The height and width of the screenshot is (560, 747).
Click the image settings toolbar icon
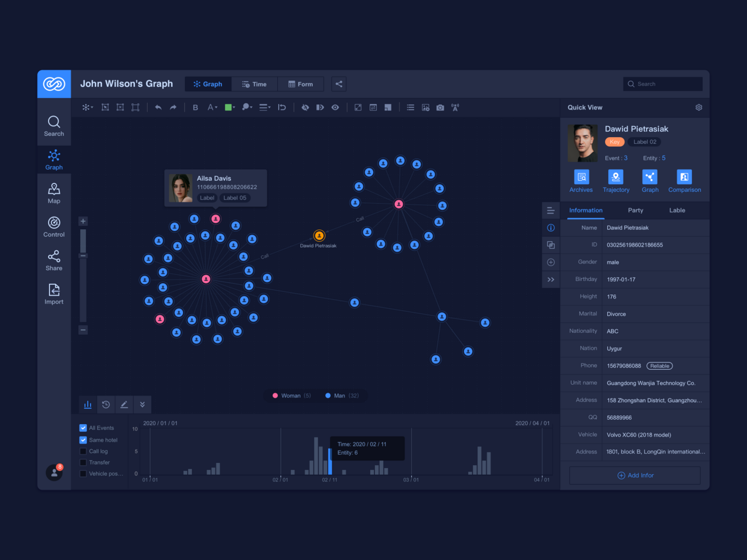tap(426, 107)
